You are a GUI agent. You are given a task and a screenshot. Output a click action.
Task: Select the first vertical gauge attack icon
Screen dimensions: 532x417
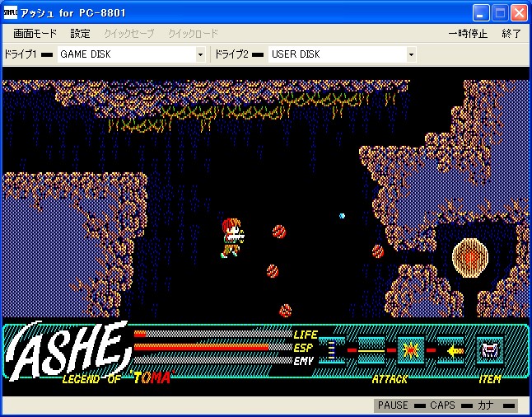point(332,350)
